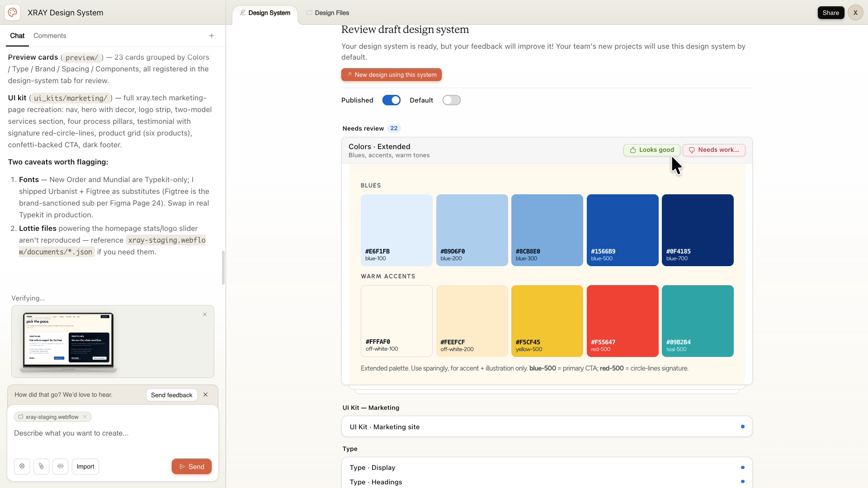Click the X avatar icon at top right
The image size is (868, 488).
coord(855,12)
